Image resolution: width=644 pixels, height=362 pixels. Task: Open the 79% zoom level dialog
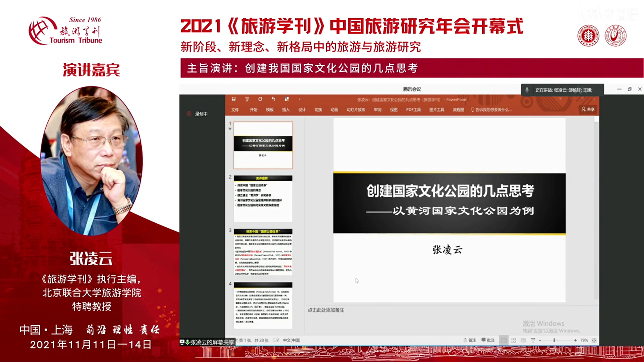584,340
